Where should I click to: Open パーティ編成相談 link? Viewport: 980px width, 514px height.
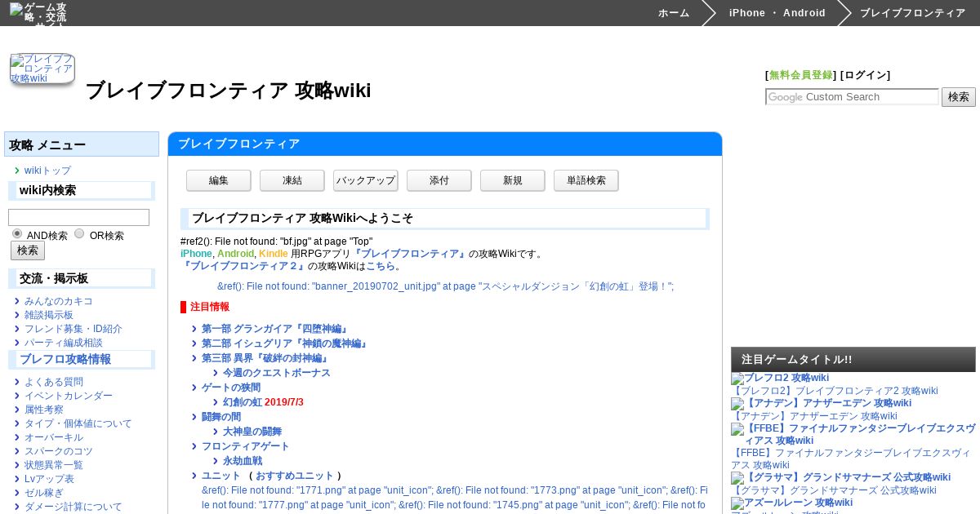coord(64,343)
